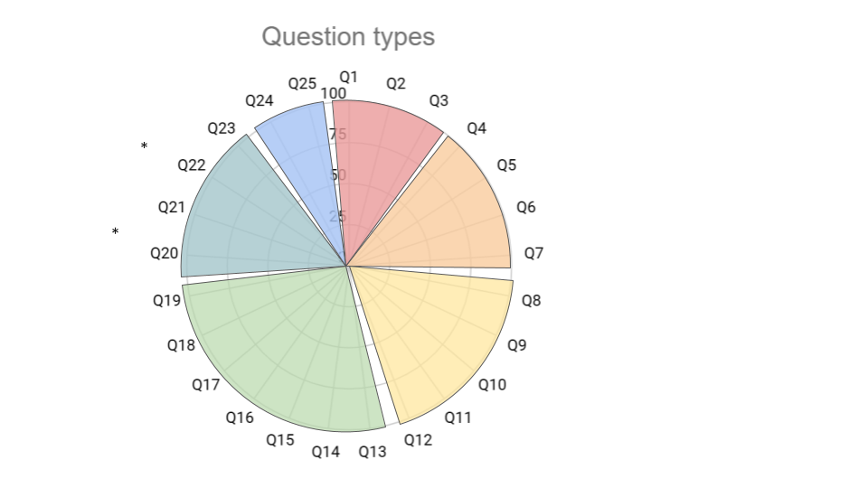Screen dimensions: 868x488
Task: Click the asterisk near the Q20 label
Action: tap(115, 233)
